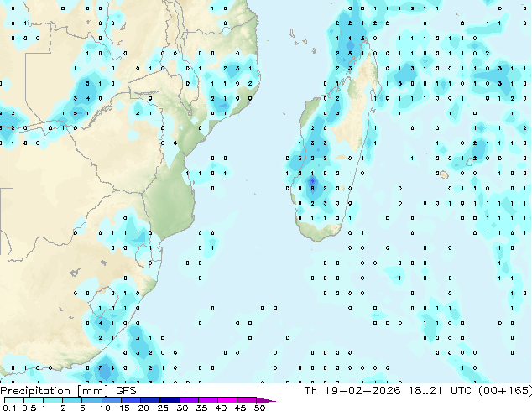532x411 pixels.
Task: Click the '19-02-2026' date text
Action: (x=362, y=391)
